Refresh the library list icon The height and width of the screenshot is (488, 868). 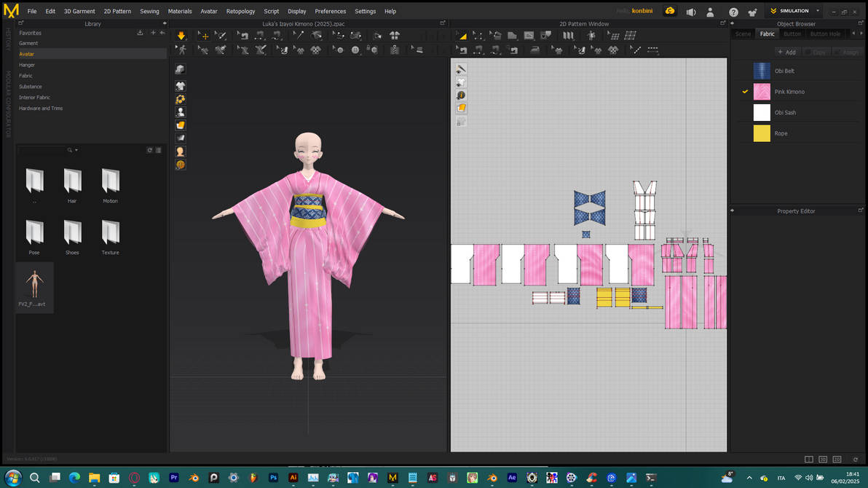click(149, 150)
